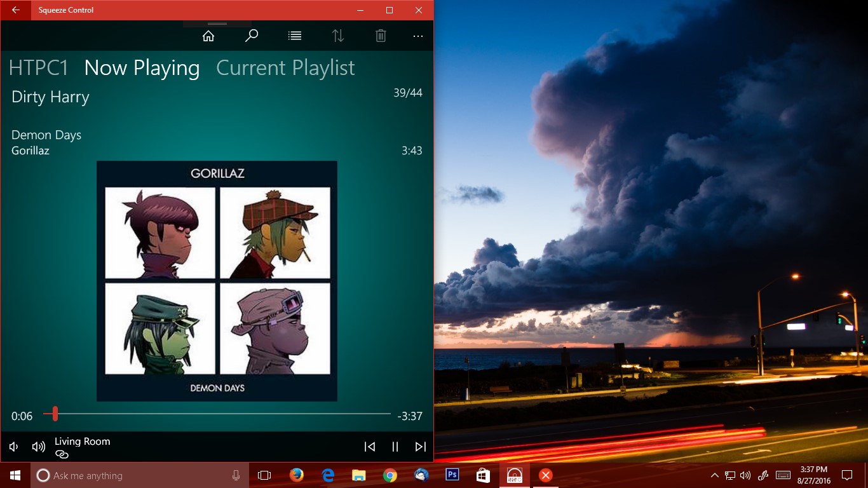Image resolution: width=868 pixels, height=488 pixels.
Task: Open the more options ellipsis menu
Action: (x=417, y=36)
